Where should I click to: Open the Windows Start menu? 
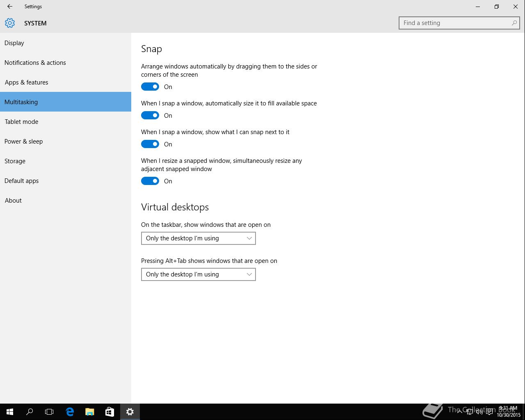click(10, 412)
